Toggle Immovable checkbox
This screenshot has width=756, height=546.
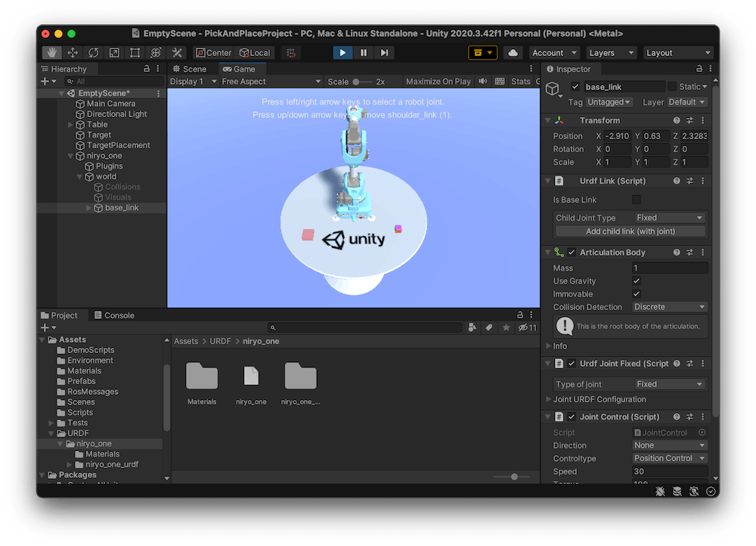[637, 293]
